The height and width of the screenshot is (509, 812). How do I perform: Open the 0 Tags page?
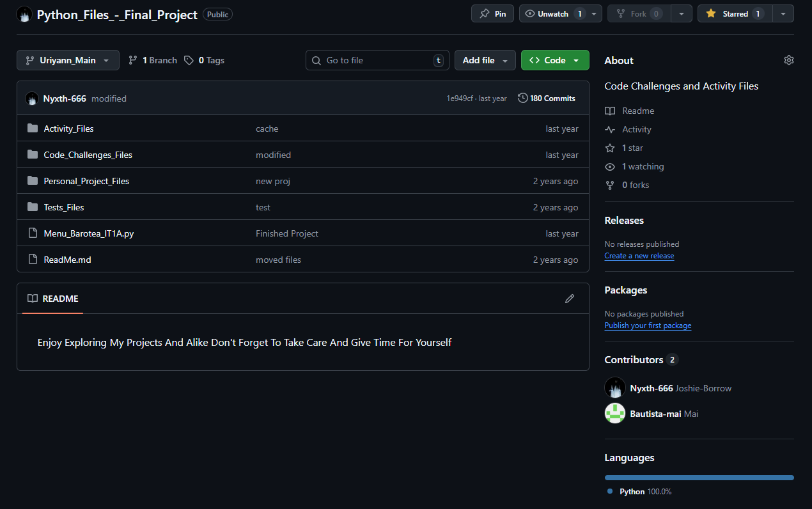pyautogui.click(x=205, y=60)
